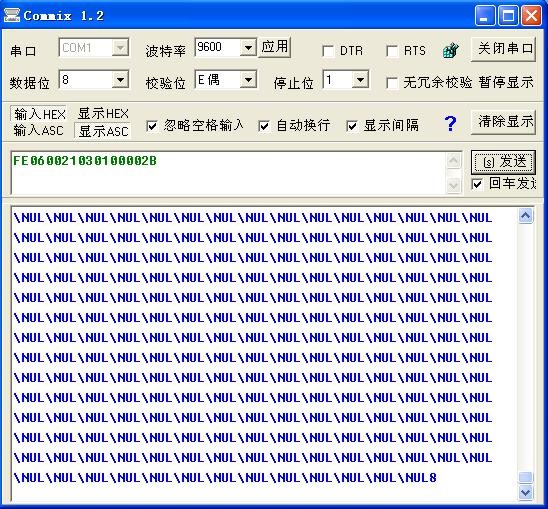Click the trailing NUL8 in last received line
548x509 pixels.
click(421, 478)
